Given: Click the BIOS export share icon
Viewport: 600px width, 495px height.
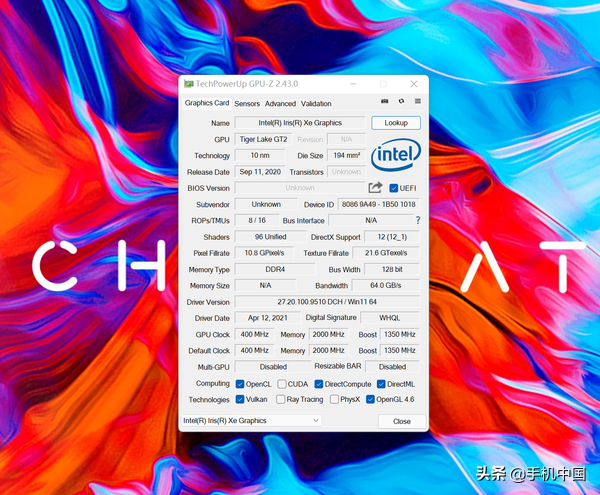Looking at the screenshot, I should [375, 187].
